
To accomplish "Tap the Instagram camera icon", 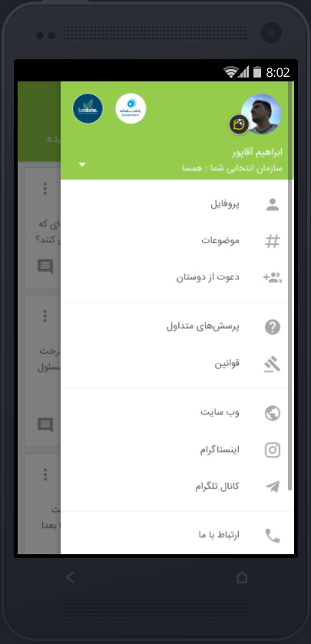I will 273,450.
